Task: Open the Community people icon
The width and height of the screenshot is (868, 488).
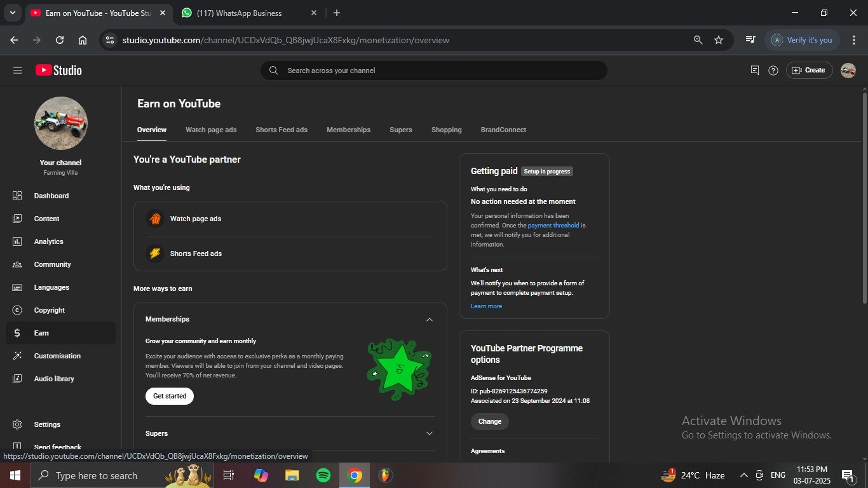Action: [x=17, y=264]
